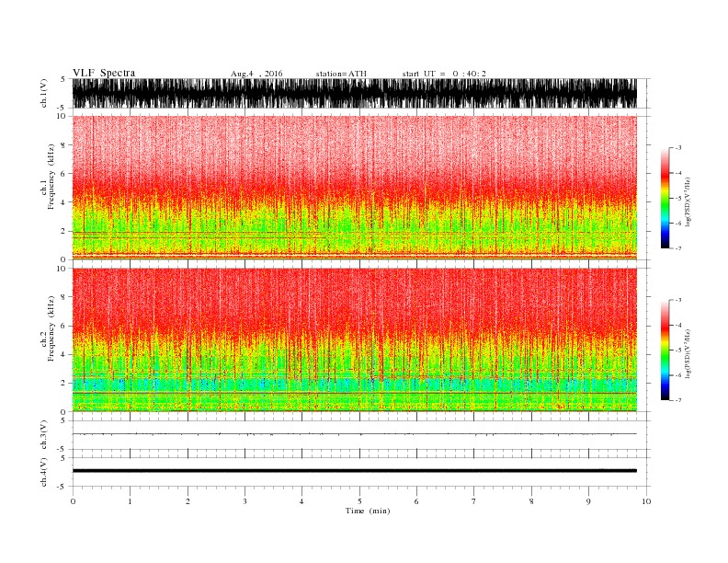Click the 'ch.4(V)' axis label
This screenshot has height=563, width=728.
click(44, 472)
